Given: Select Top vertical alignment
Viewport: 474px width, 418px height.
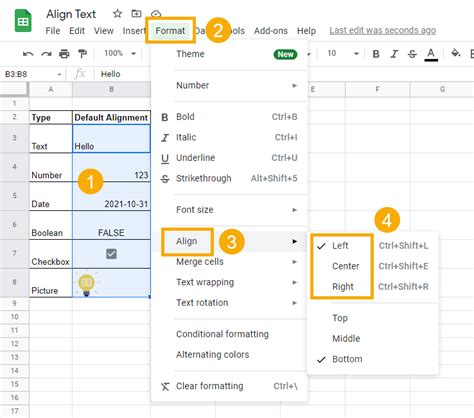Looking at the screenshot, I should tap(373, 318).
